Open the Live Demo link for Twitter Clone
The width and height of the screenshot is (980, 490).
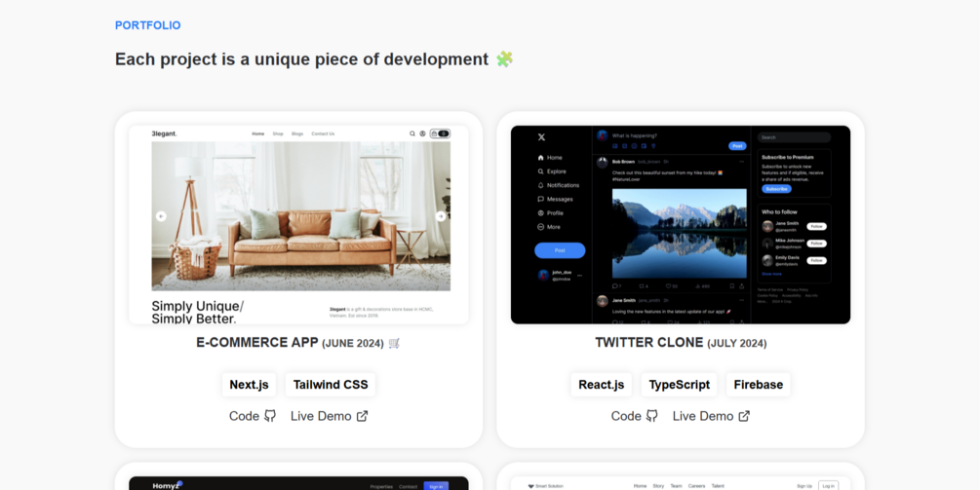click(711, 416)
